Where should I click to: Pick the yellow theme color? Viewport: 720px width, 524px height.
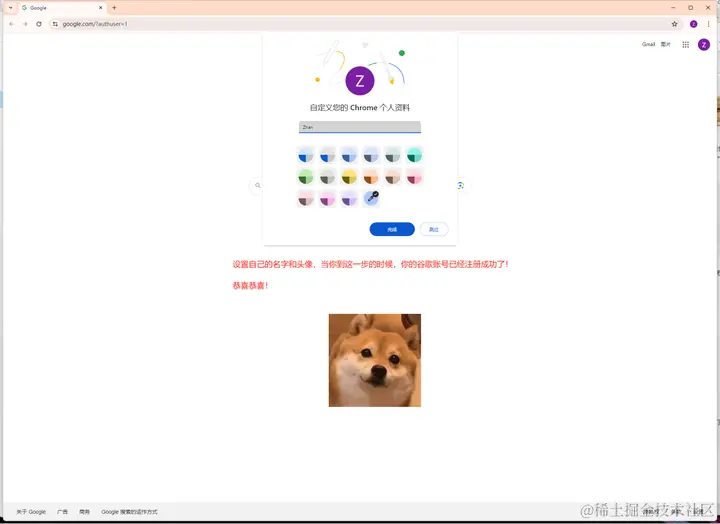tap(349, 177)
